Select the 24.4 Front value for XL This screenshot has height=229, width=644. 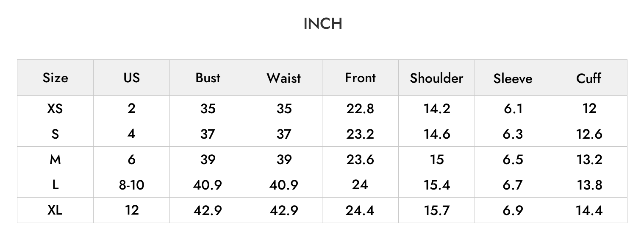pos(360,210)
